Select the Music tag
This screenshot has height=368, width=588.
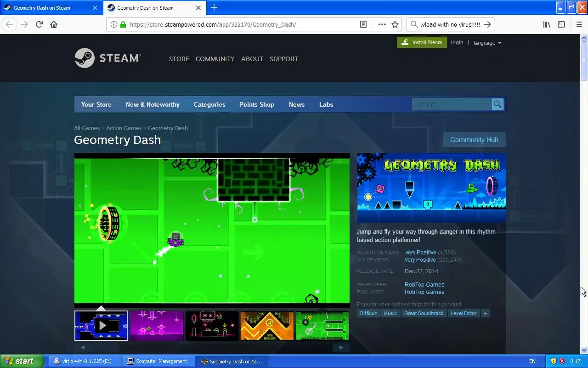[390, 313]
